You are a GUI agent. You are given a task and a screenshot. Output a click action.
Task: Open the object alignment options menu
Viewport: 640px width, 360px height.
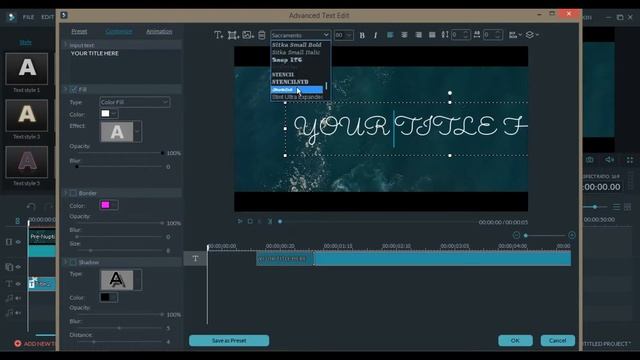coord(515,35)
